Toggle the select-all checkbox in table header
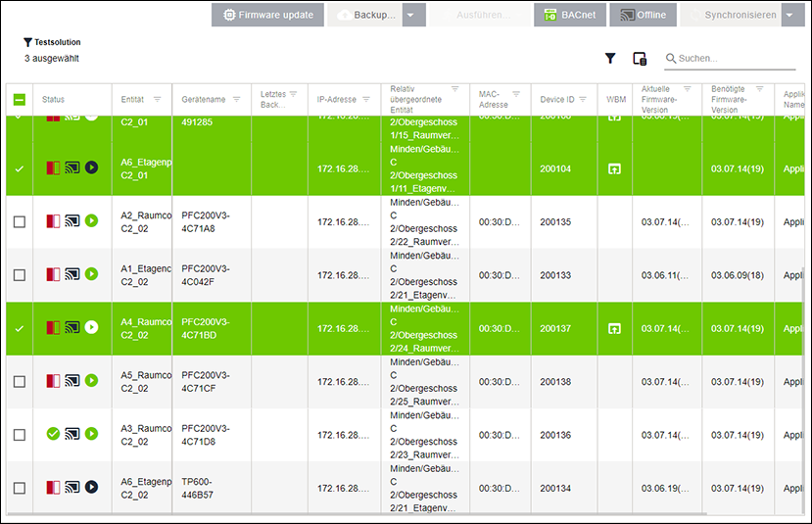 20,99
